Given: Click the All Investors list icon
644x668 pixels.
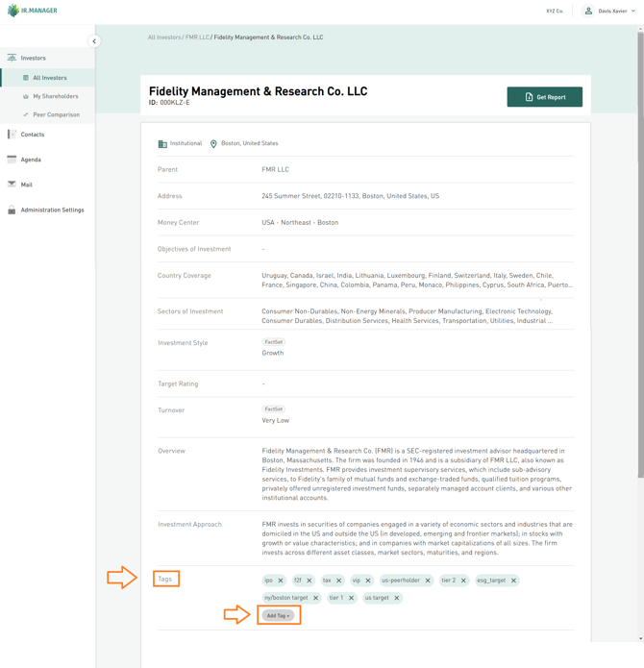Looking at the screenshot, I should [x=26, y=78].
